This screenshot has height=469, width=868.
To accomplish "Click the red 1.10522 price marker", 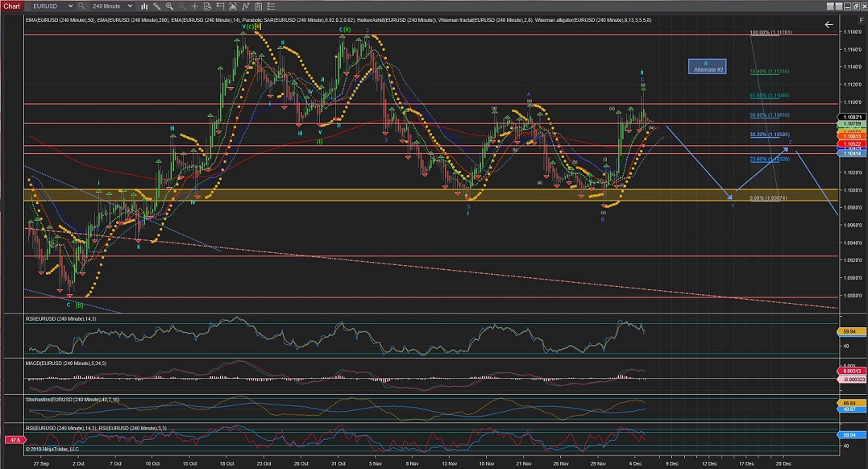I will click(x=851, y=144).
